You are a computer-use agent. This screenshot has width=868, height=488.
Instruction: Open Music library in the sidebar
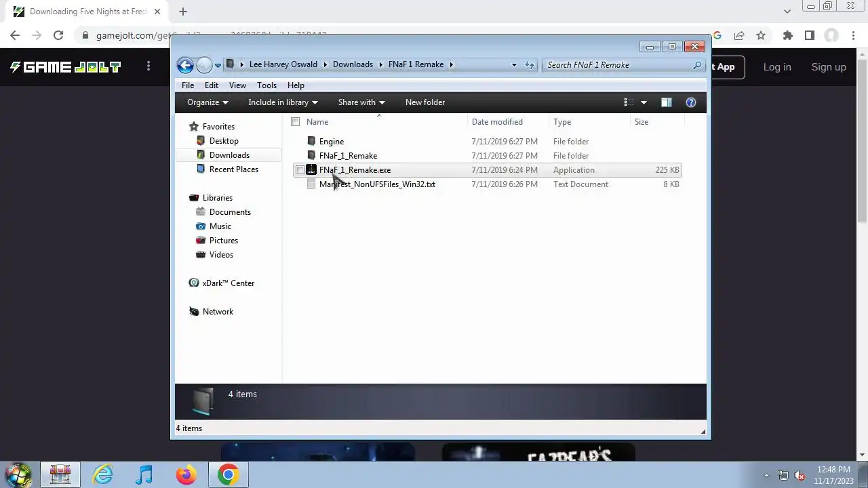tap(220, 226)
